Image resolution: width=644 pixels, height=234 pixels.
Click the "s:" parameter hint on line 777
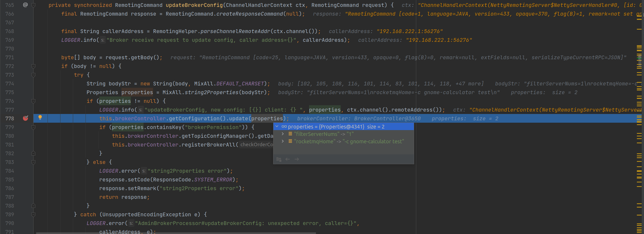141,110
